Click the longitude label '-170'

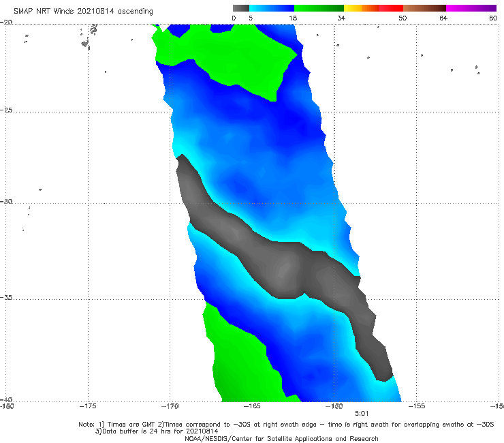tap(170, 406)
